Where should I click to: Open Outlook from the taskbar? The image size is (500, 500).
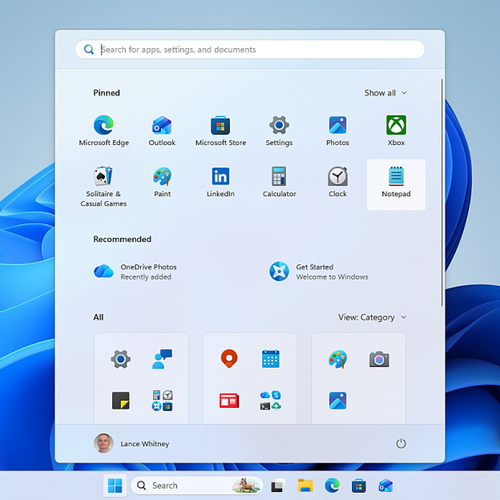(x=386, y=486)
